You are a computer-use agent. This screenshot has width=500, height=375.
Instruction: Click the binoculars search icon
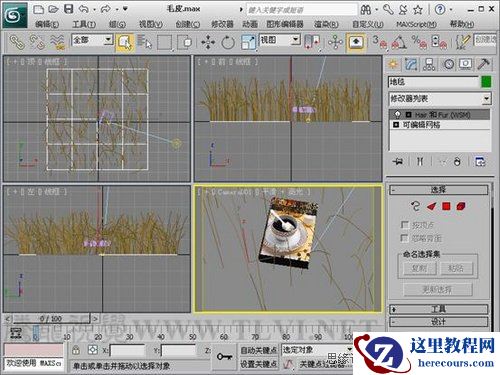point(366,10)
